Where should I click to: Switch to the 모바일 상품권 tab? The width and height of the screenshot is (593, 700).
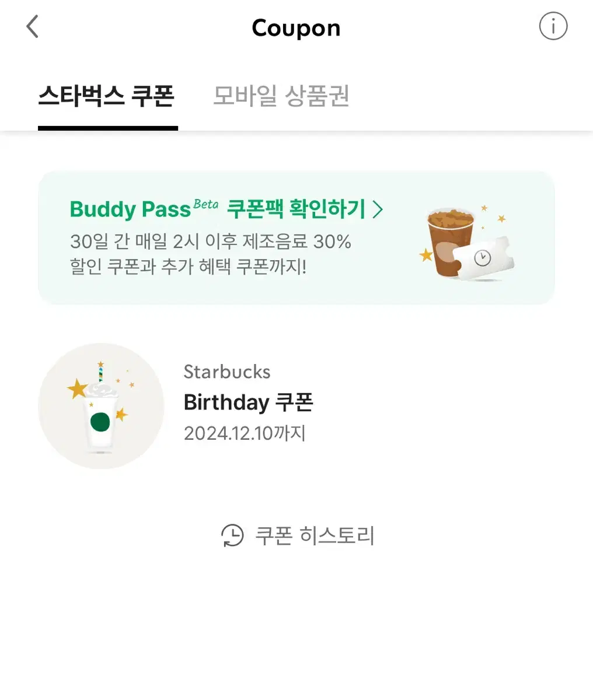point(281,96)
